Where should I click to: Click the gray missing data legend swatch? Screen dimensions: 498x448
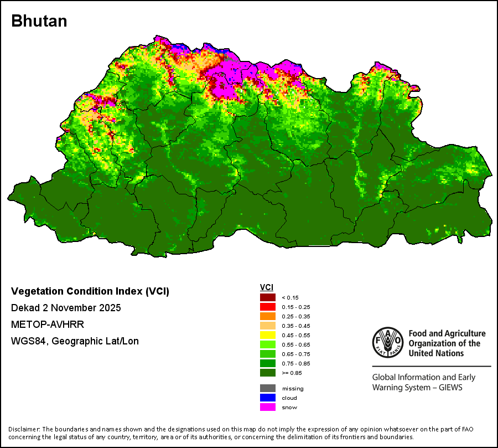coord(268,388)
